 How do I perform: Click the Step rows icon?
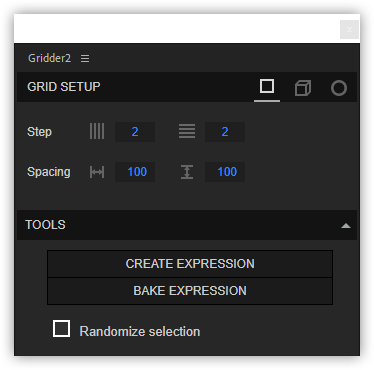click(187, 131)
